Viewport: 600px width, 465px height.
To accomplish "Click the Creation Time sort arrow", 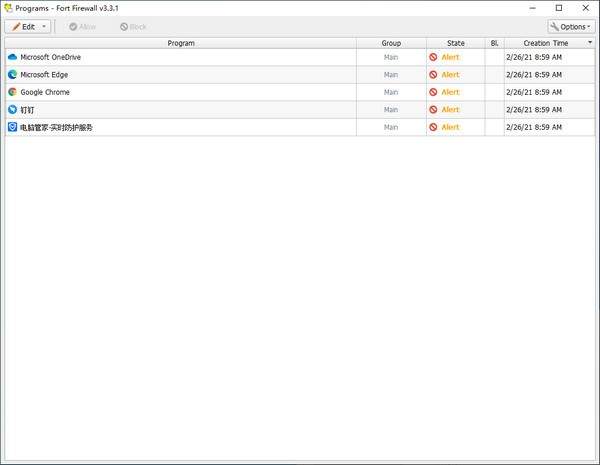I will click(x=589, y=43).
